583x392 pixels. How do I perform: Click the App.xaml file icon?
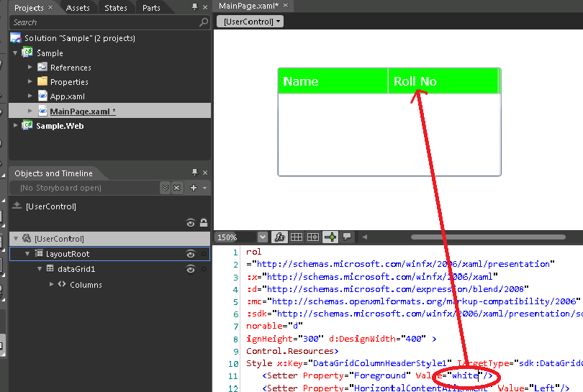tap(42, 96)
